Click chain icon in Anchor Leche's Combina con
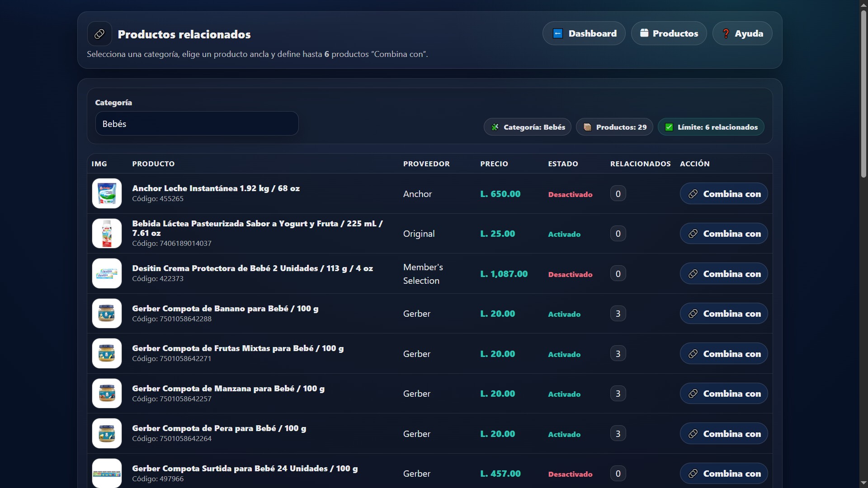This screenshot has width=868, height=488. click(x=693, y=194)
